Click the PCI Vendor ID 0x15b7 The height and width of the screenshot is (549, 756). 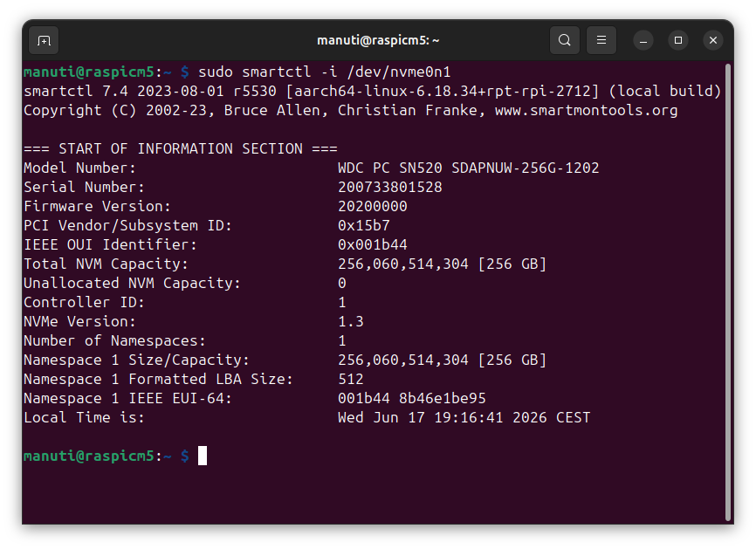364,225
